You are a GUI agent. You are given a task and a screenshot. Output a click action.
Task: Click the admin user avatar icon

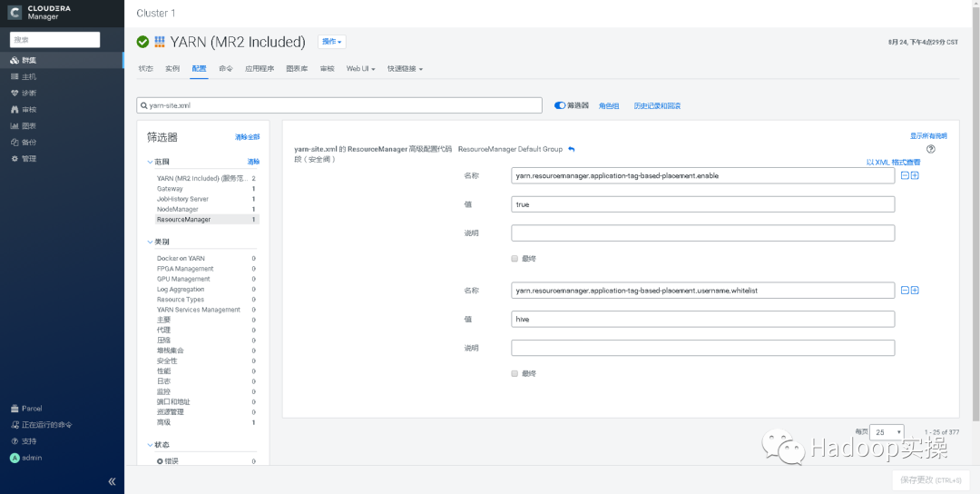tap(15, 458)
